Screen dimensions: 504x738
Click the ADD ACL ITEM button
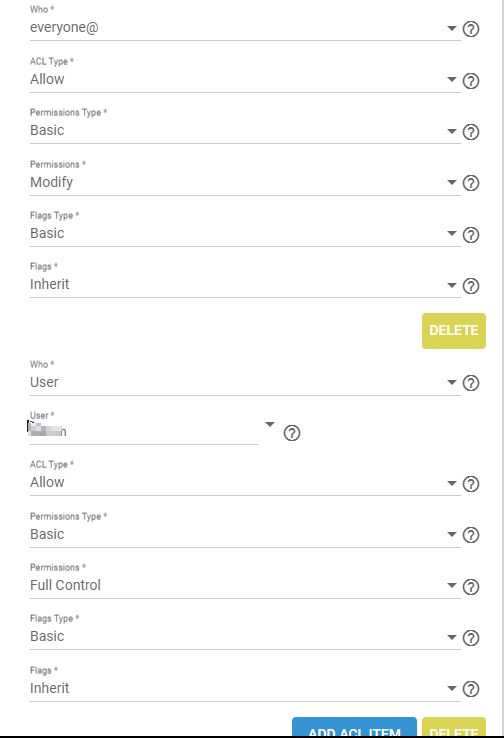(354, 727)
